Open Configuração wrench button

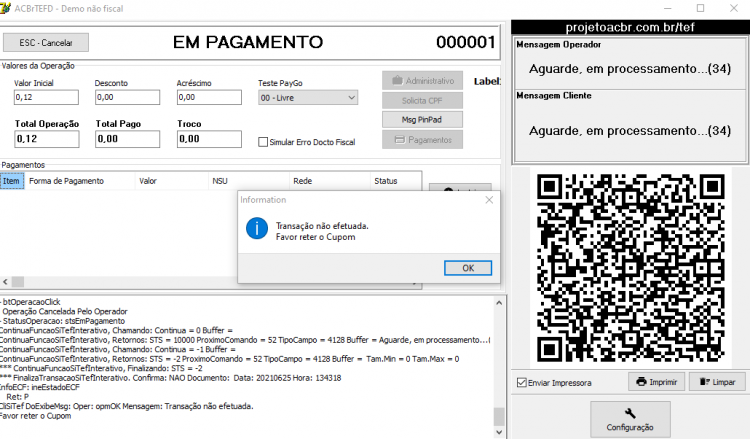pos(630,419)
